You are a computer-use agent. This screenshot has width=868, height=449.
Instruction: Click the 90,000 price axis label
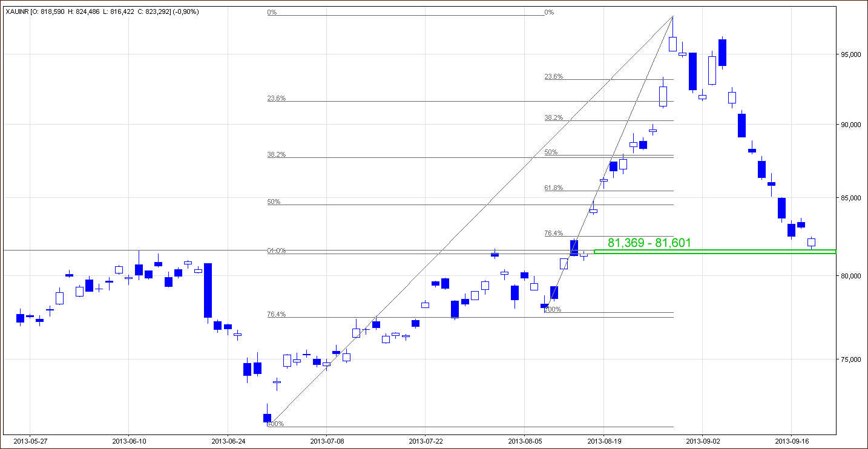click(x=850, y=125)
